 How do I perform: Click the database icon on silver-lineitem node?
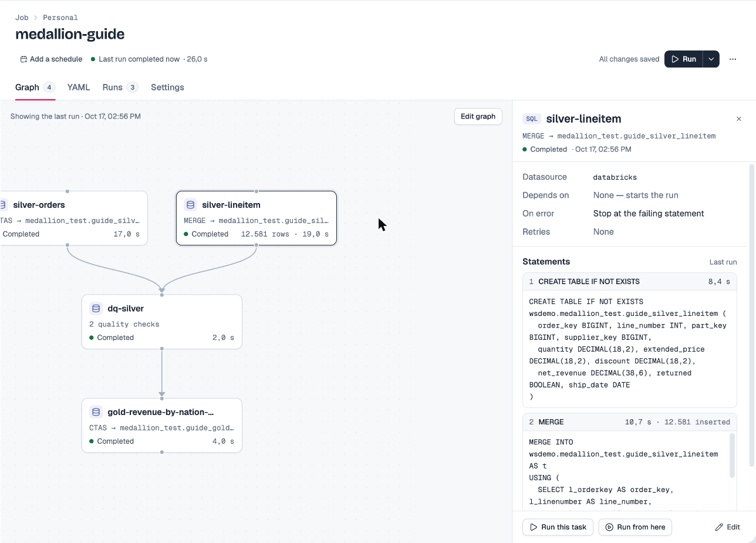coord(190,205)
